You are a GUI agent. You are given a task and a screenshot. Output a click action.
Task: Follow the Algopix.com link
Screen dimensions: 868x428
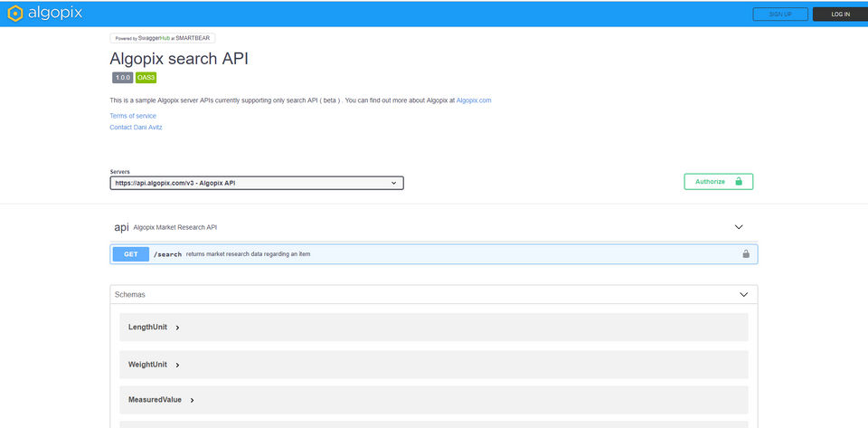473,100
